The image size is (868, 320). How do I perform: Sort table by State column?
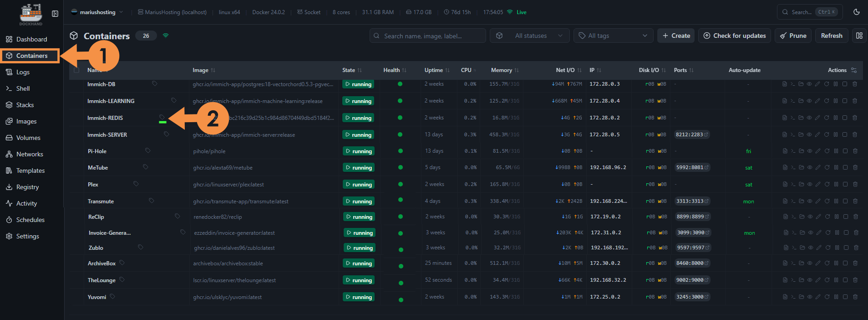click(x=352, y=70)
